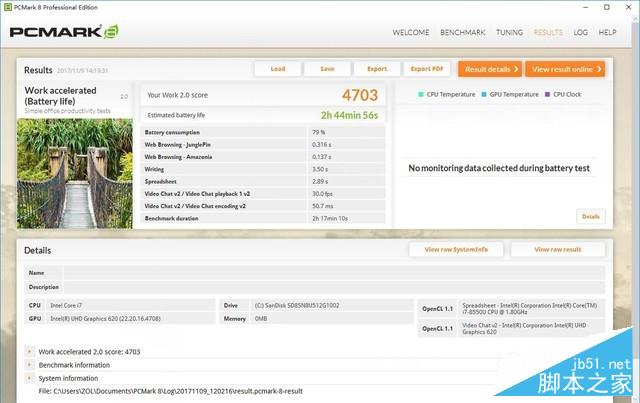The image size is (640, 403).
Task: Click the GPU Temperature legend swatch
Action: tap(484, 94)
